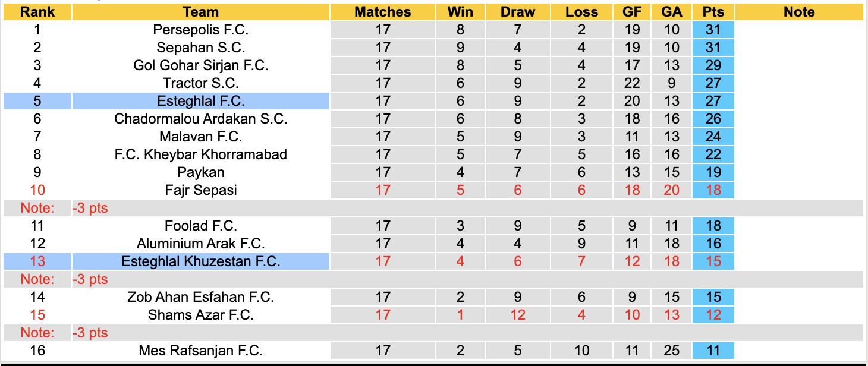Viewport: 868px width, 366px height.
Task: Click the Fajr Sepasi team name
Action: (201, 190)
